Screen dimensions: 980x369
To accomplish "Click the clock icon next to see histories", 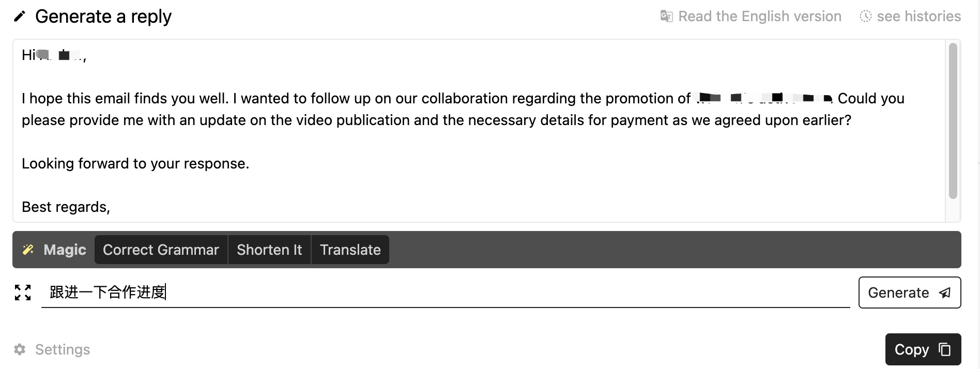I will pyautogui.click(x=865, y=17).
